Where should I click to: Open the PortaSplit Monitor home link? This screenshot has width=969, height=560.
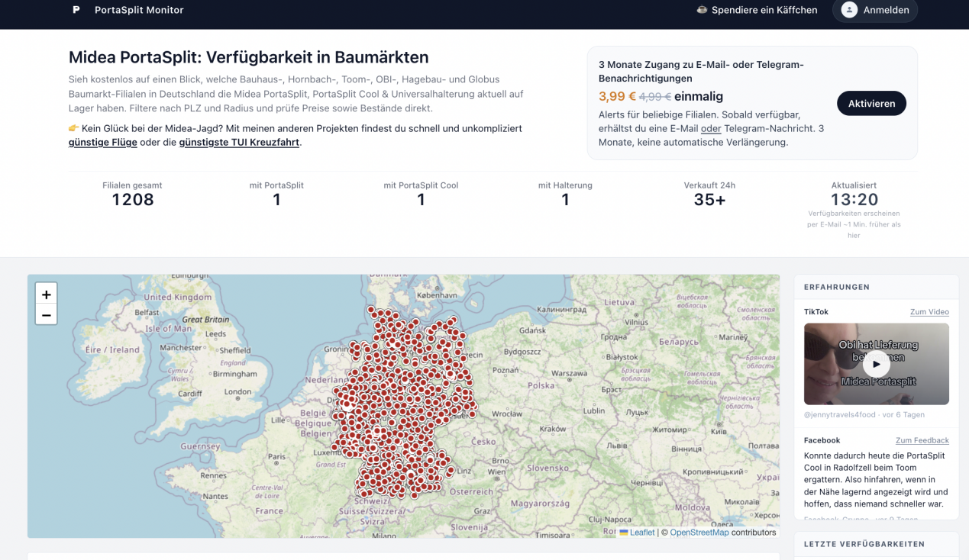pos(139,10)
